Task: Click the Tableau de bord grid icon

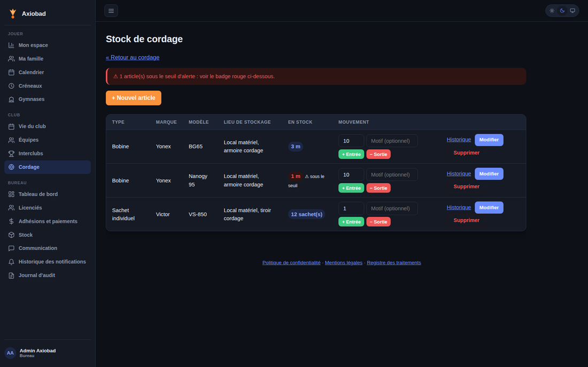Action: point(11,194)
